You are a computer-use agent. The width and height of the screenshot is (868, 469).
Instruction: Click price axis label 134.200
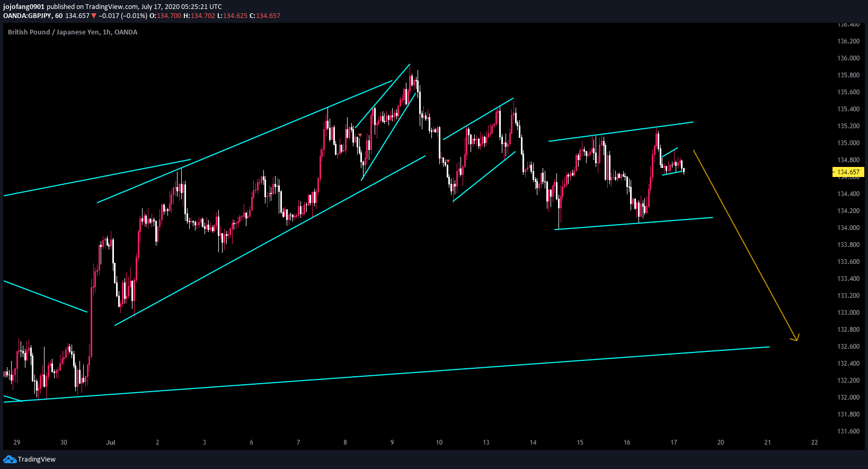[848, 211]
